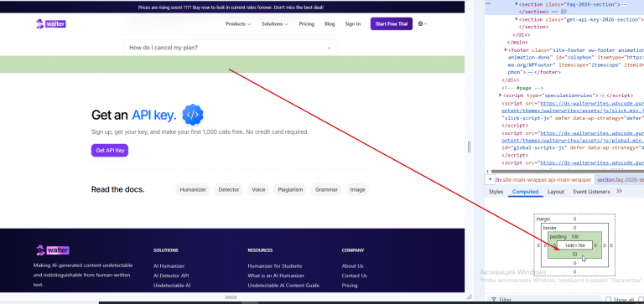Viewport: 644px width, 304px height.
Task: Expand the faq-2026-section element node
Action: (x=517, y=4)
